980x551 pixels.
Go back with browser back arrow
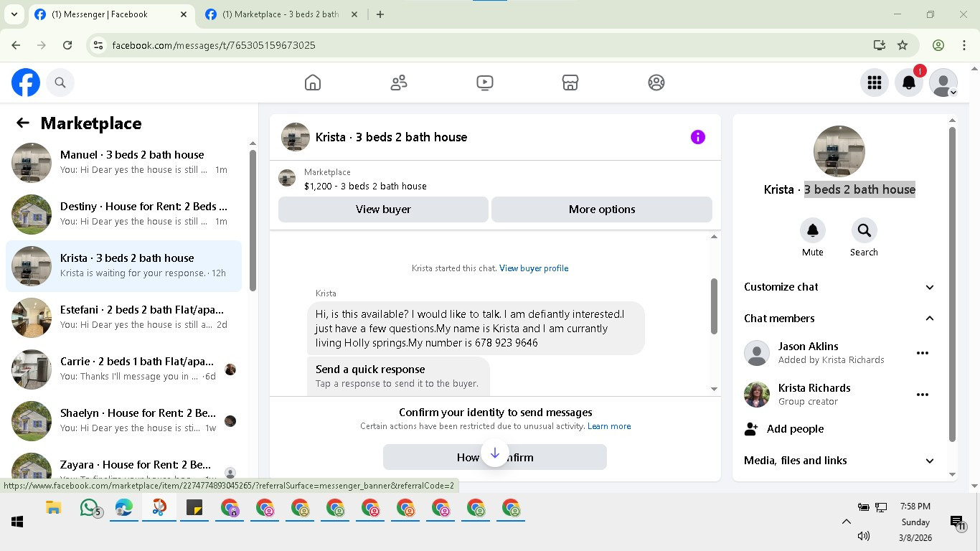[x=16, y=45]
